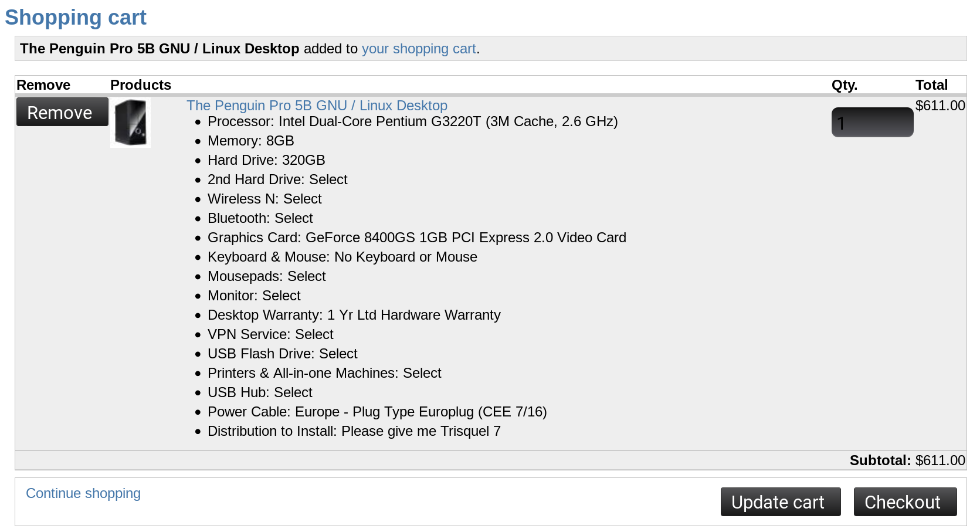Click the Products column header
The width and height of the screenshot is (980, 532).
141,85
